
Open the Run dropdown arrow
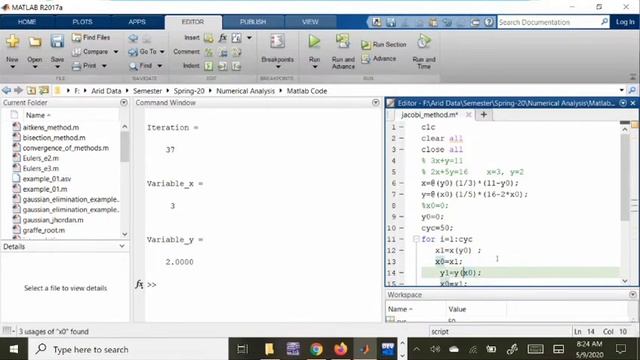tap(314, 67)
